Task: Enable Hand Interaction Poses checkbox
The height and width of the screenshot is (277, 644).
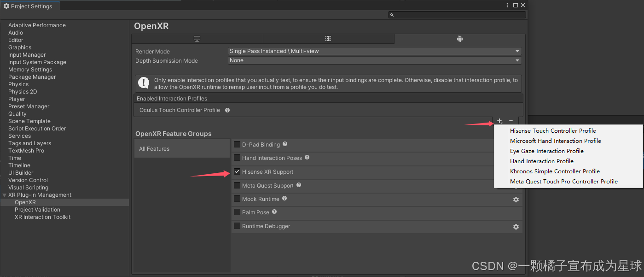Action: [237, 158]
